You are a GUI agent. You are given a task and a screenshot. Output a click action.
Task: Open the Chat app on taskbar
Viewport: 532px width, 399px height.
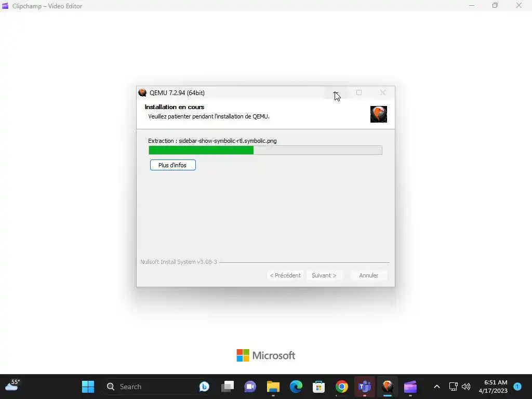[250, 387]
